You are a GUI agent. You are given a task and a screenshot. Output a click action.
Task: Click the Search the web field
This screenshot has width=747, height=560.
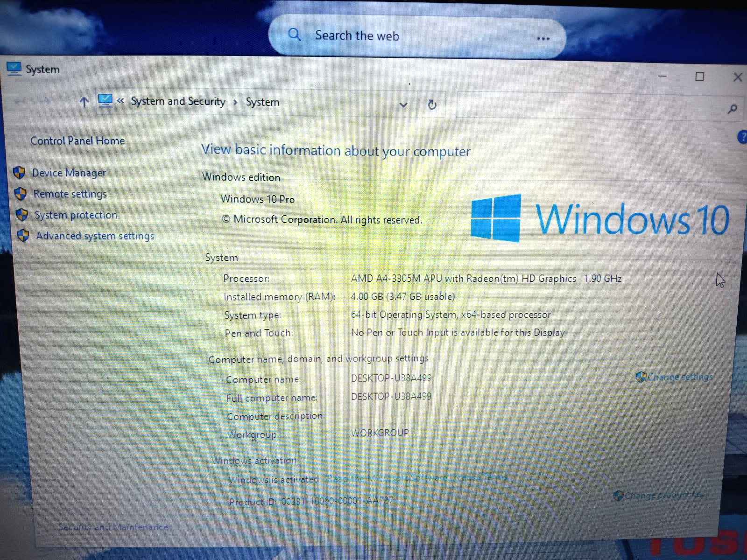click(417, 36)
